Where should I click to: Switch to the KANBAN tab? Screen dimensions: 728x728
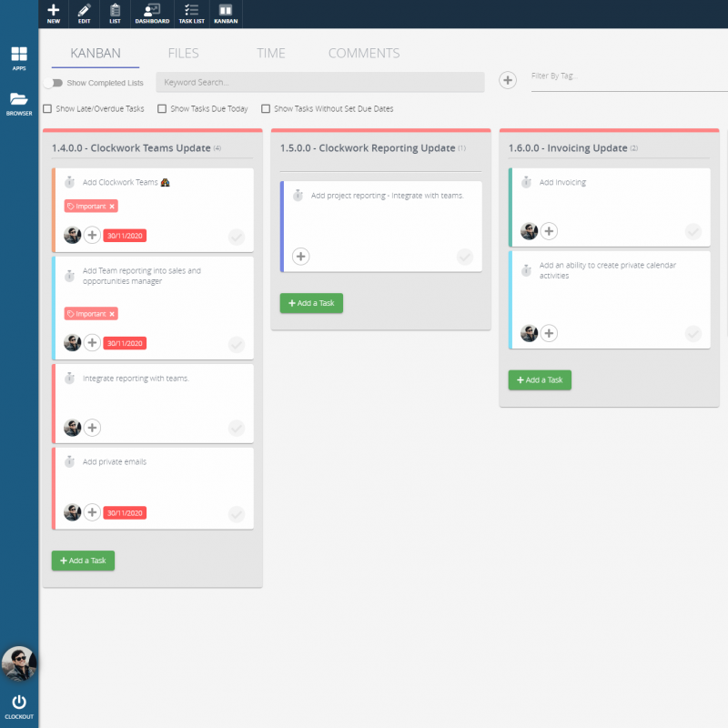96,54
